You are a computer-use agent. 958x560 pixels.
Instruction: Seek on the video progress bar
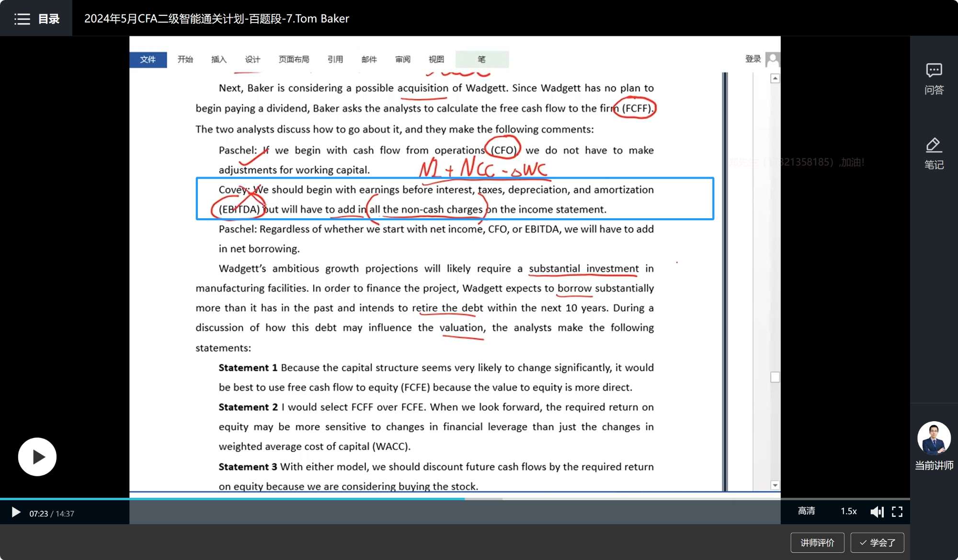coord(575,499)
